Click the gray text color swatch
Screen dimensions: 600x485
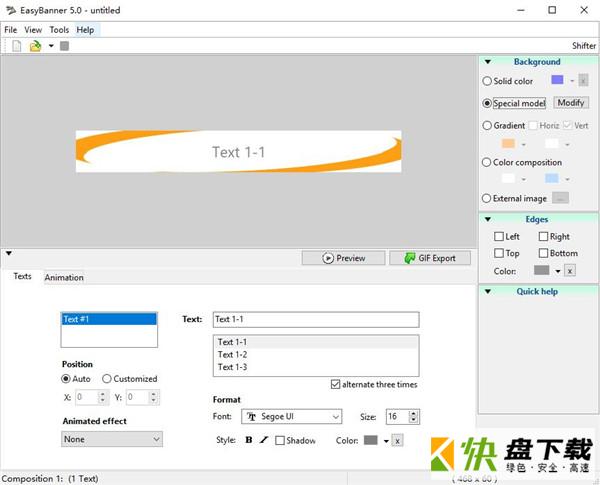pyautogui.click(x=370, y=440)
